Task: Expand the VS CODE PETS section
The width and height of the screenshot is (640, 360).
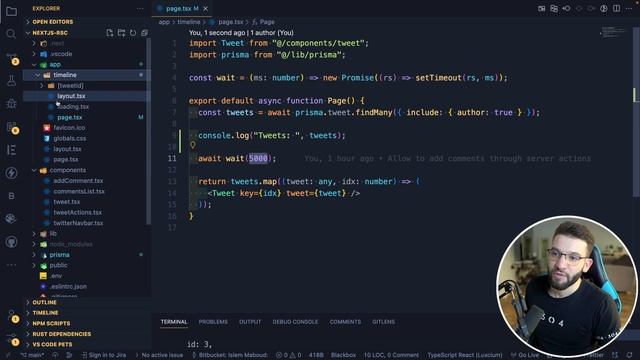Action: click(52, 345)
